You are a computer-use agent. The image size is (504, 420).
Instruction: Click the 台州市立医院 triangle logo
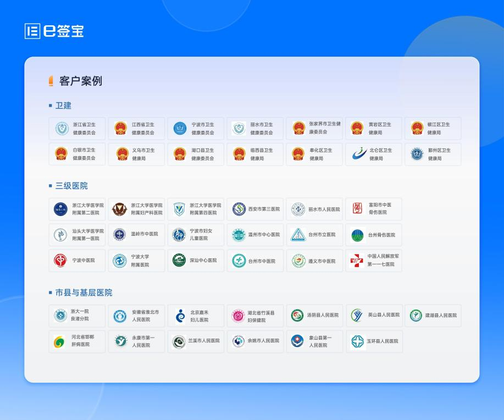pos(298,235)
